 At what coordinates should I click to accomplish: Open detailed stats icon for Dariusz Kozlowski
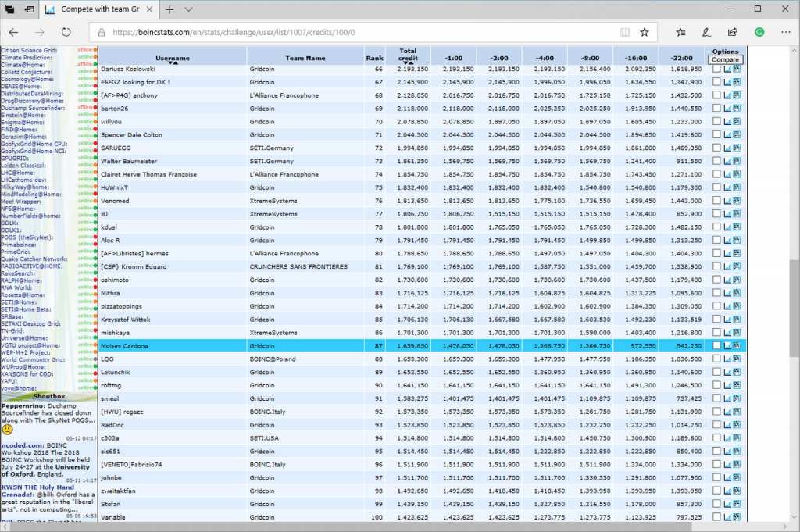point(737,69)
